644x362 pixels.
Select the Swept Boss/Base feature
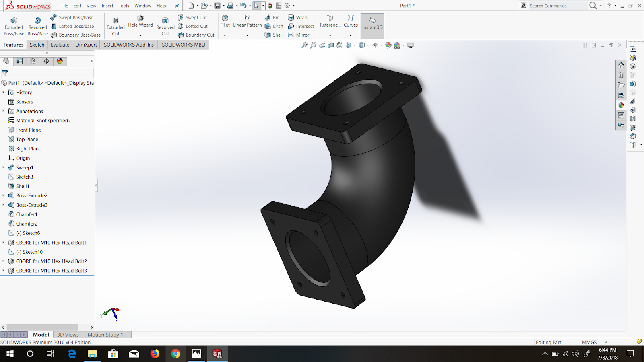click(x=74, y=17)
